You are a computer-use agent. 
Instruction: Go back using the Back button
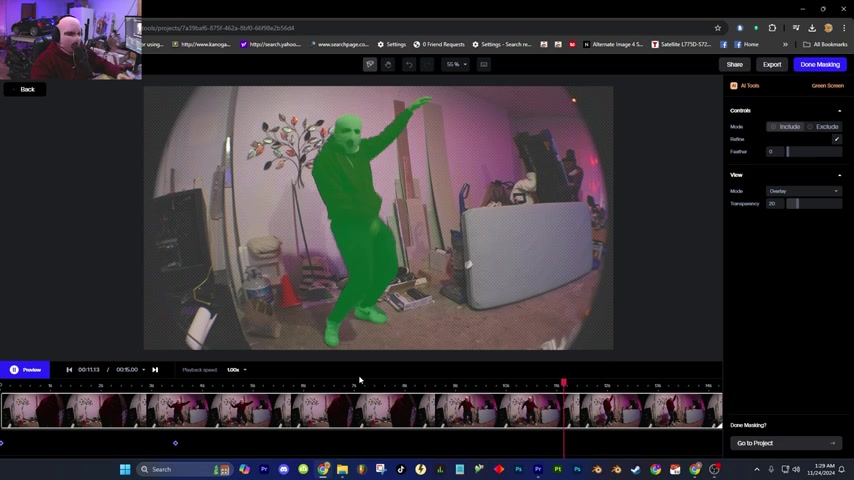(x=25, y=89)
